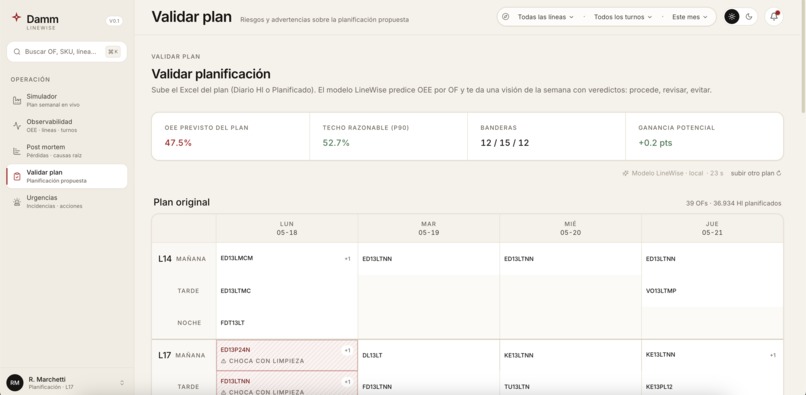Switch to dark theme moon toggle

[749, 16]
